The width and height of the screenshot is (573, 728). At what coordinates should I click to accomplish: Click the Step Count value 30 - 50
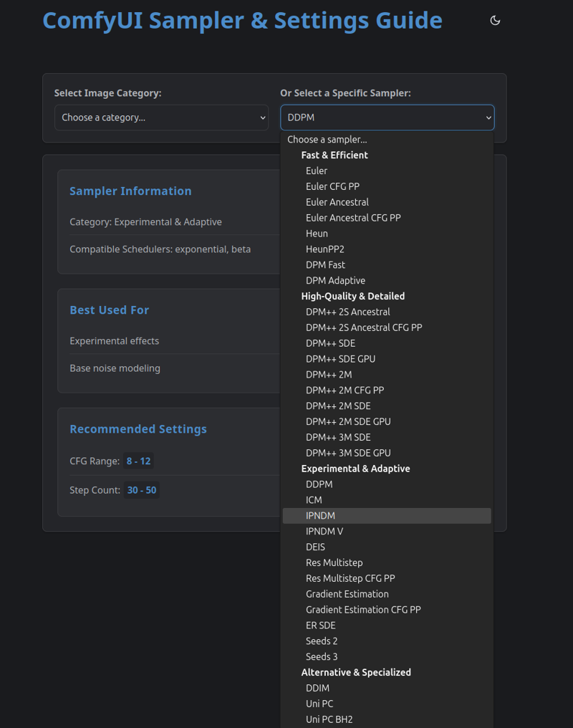(x=142, y=490)
